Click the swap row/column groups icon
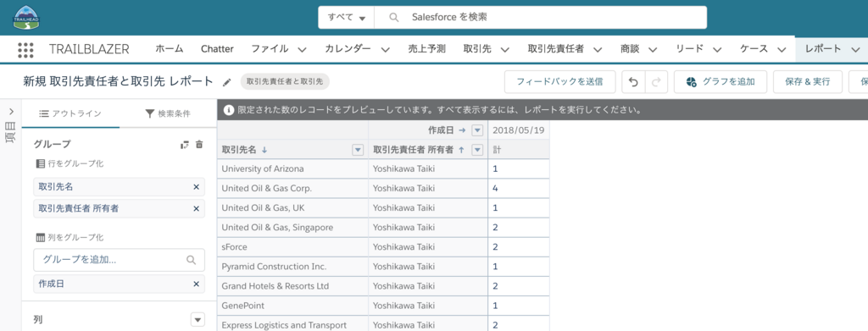This screenshot has height=331, width=868. coord(185,144)
